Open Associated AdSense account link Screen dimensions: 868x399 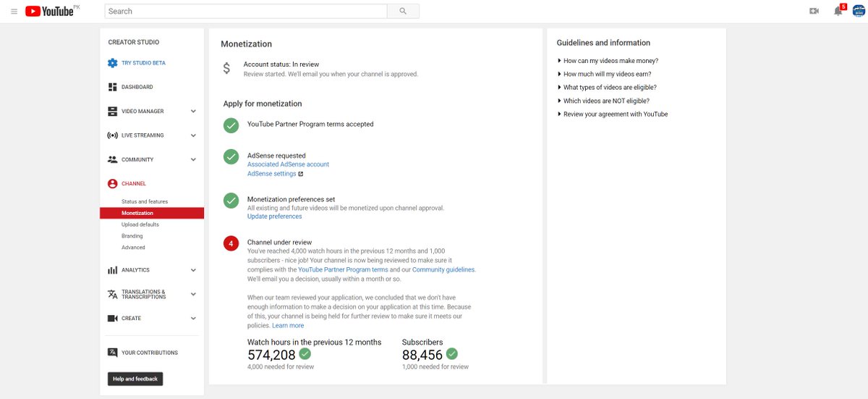click(x=288, y=164)
